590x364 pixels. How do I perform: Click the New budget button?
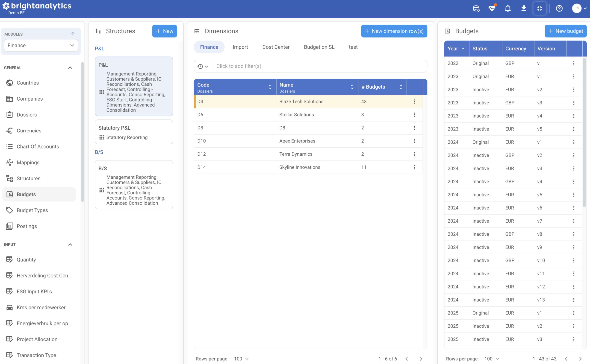click(565, 31)
